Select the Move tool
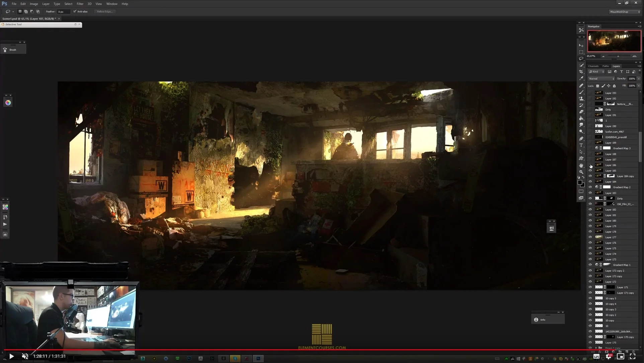Image resolution: width=644 pixels, height=363 pixels. click(581, 46)
